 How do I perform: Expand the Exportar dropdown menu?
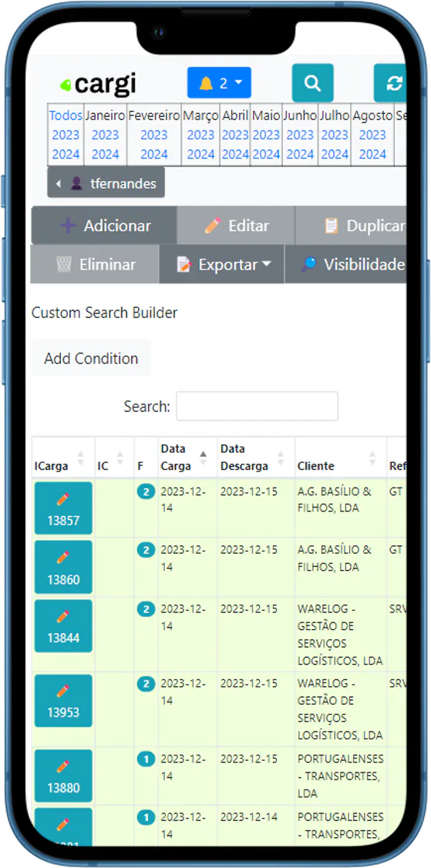(x=222, y=265)
